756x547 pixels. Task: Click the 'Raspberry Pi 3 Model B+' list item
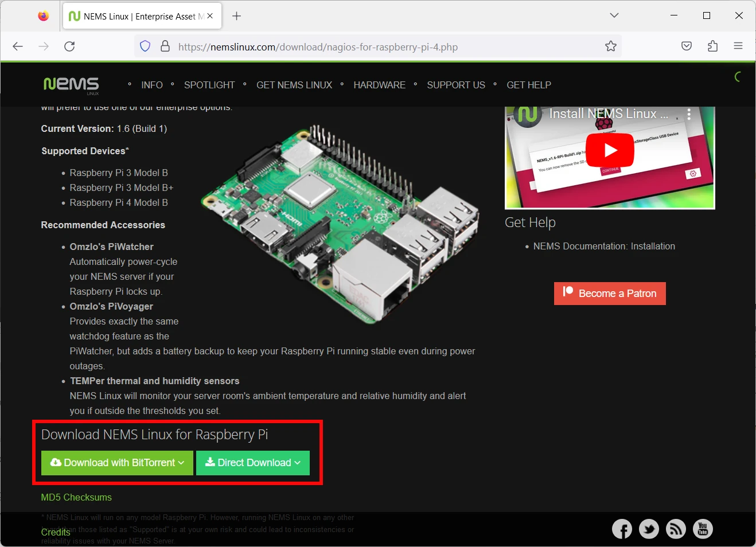tap(122, 187)
